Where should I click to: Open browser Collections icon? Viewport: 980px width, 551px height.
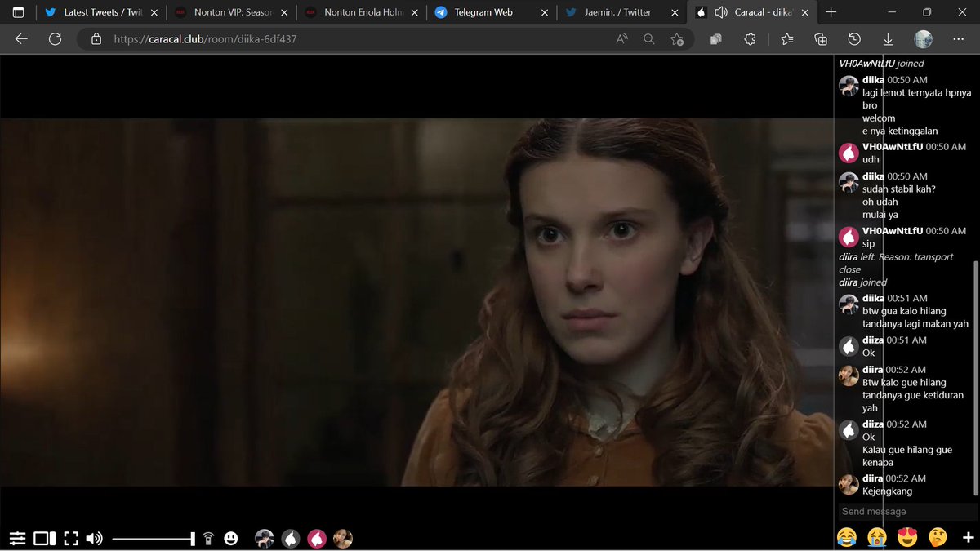[x=821, y=39]
